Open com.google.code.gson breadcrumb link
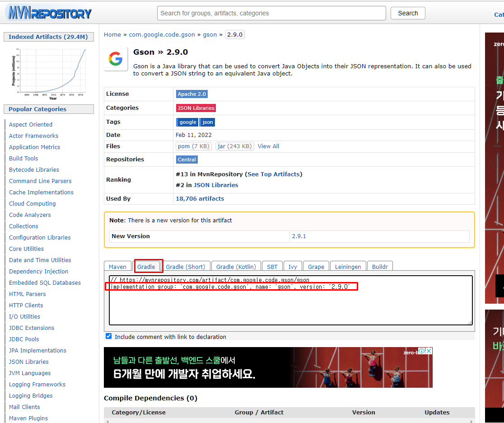Image resolution: width=504 pixels, height=423 pixels. pos(162,34)
